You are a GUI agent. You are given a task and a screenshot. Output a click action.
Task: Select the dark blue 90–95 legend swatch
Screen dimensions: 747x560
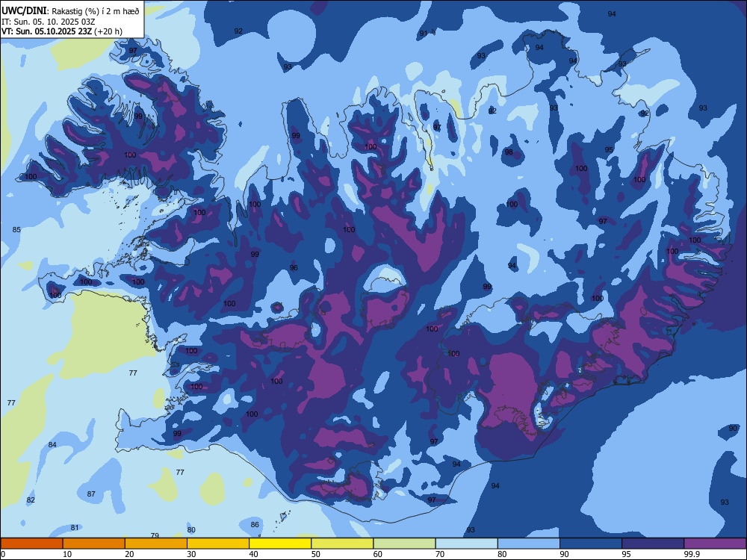tap(591, 544)
